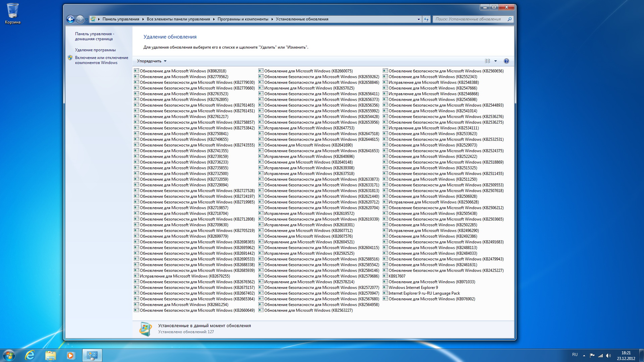The image size is (644, 362).
Task: Select the Windows Internet Explorer 9 entry
Action: pos(413,288)
